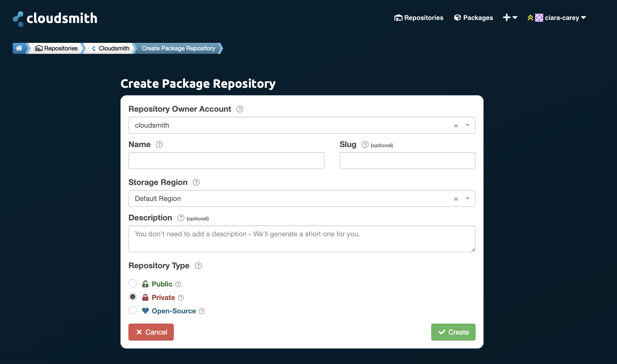Cancel repository creation

(151, 332)
